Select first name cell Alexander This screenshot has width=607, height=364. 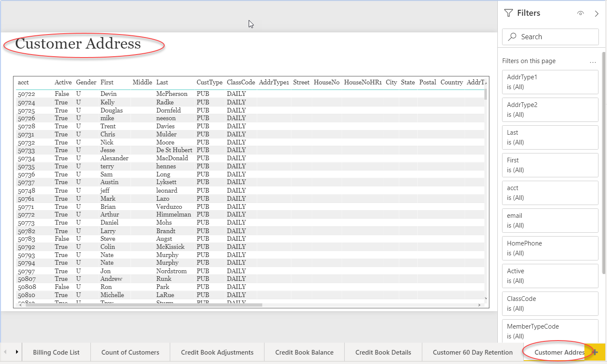click(x=114, y=158)
